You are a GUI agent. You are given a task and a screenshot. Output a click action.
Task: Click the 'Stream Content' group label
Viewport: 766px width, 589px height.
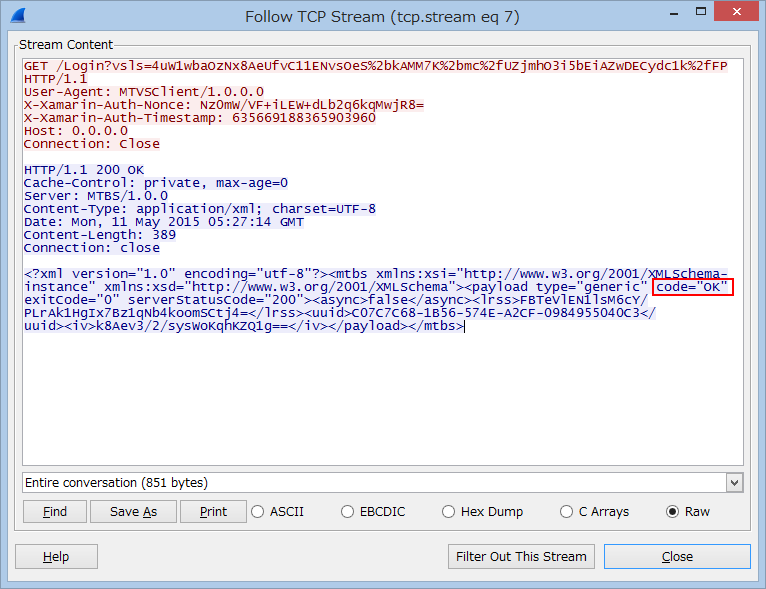click(x=66, y=44)
